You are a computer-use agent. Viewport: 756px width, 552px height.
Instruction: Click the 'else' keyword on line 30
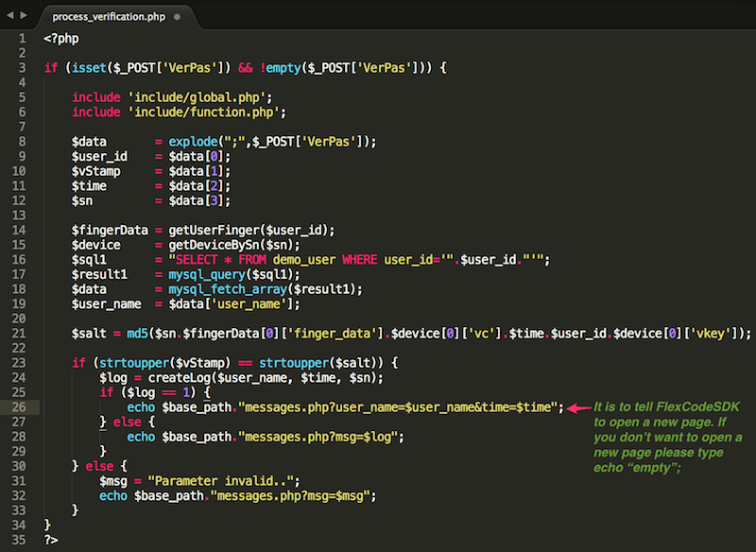click(99, 466)
